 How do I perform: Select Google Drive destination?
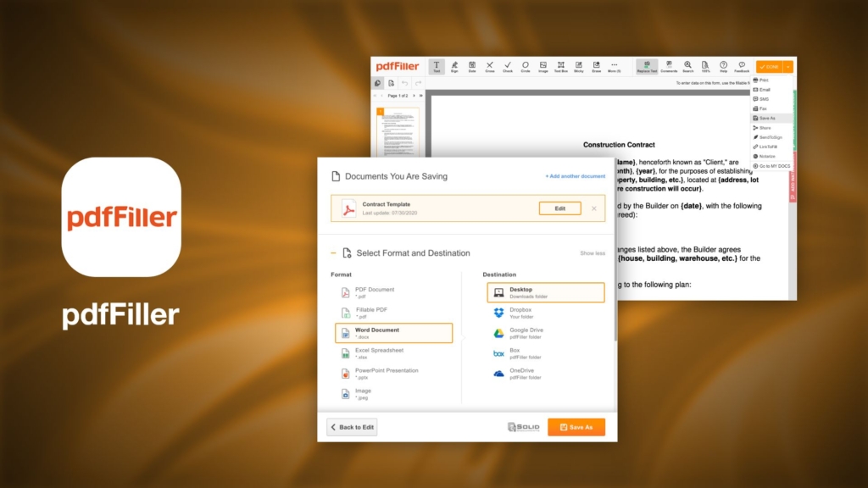pyautogui.click(x=546, y=333)
